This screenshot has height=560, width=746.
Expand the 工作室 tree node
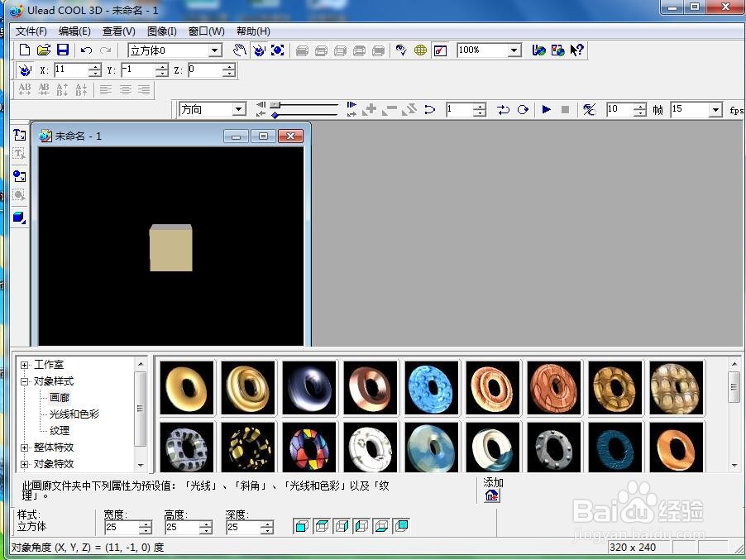(x=24, y=365)
